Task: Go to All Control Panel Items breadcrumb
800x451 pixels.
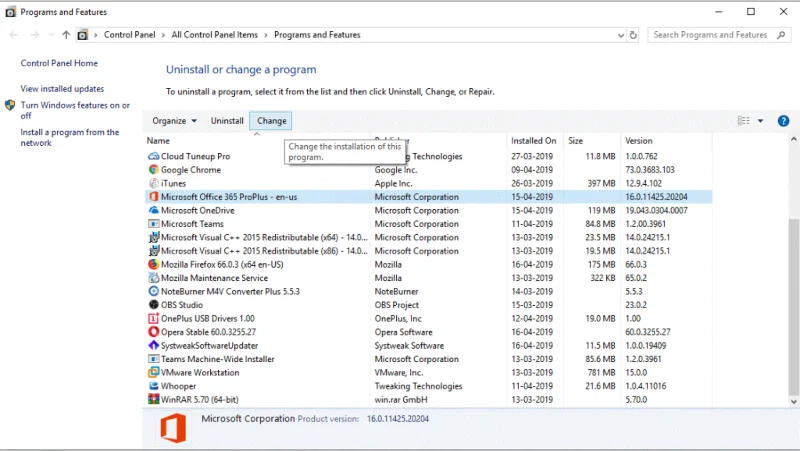Action: [x=215, y=35]
